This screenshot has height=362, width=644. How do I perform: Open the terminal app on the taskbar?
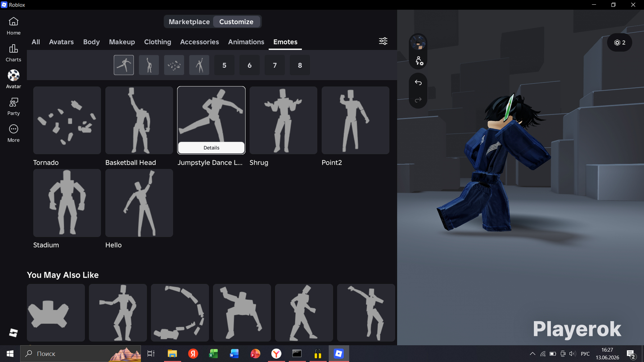pyautogui.click(x=297, y=354)
